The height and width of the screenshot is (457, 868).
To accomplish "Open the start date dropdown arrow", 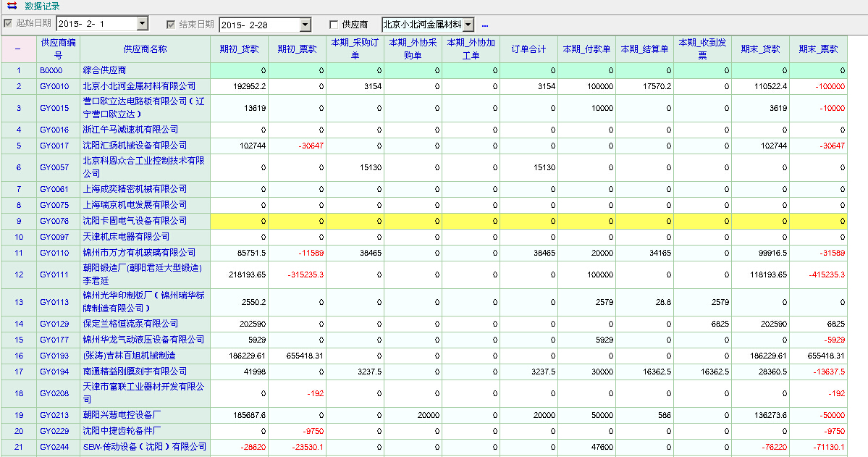I will [142, 25].
